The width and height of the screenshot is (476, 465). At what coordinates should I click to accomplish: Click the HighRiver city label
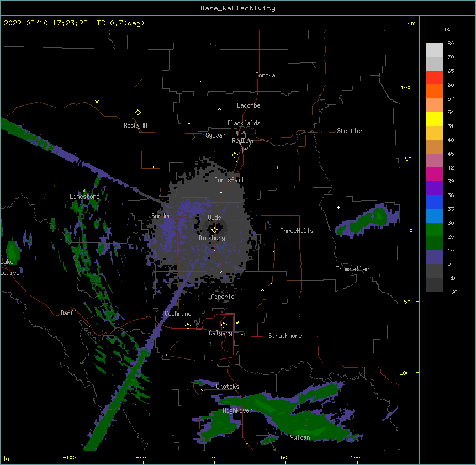(237, 410)
